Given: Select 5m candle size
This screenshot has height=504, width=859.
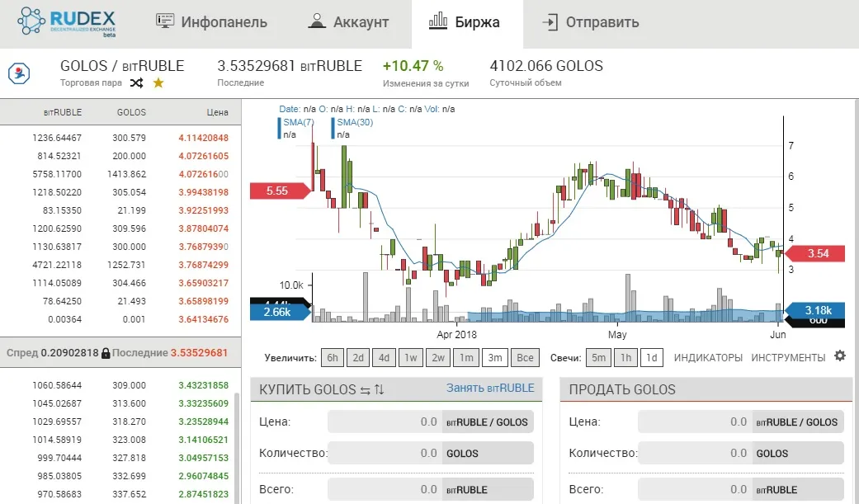Looking at the screenshot, I should 599,358.
